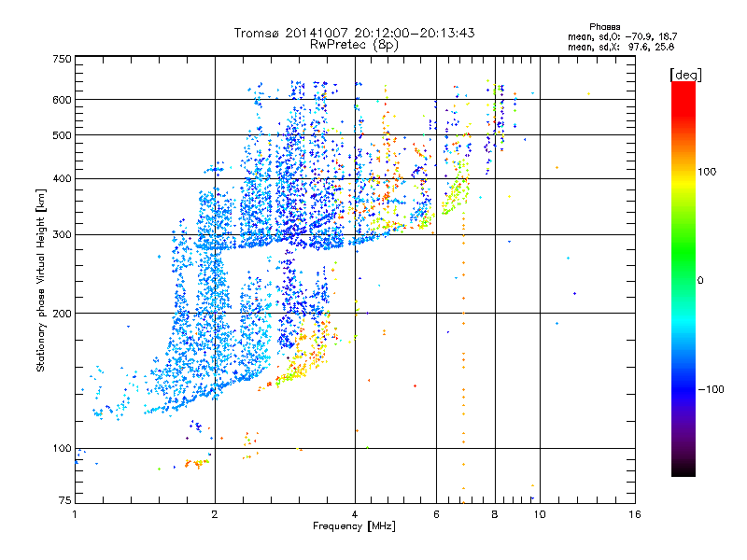Click the colorbar label '0'

click(x=700, y=281)
